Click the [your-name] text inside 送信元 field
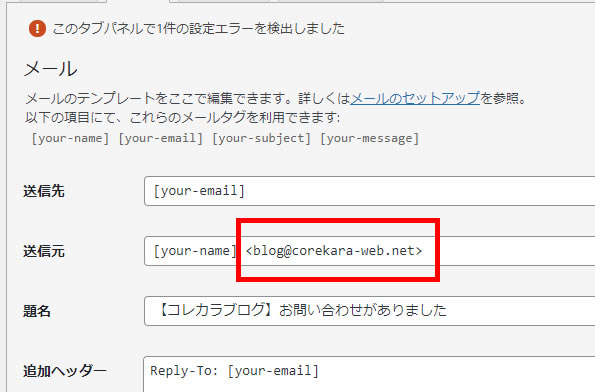 195,251
